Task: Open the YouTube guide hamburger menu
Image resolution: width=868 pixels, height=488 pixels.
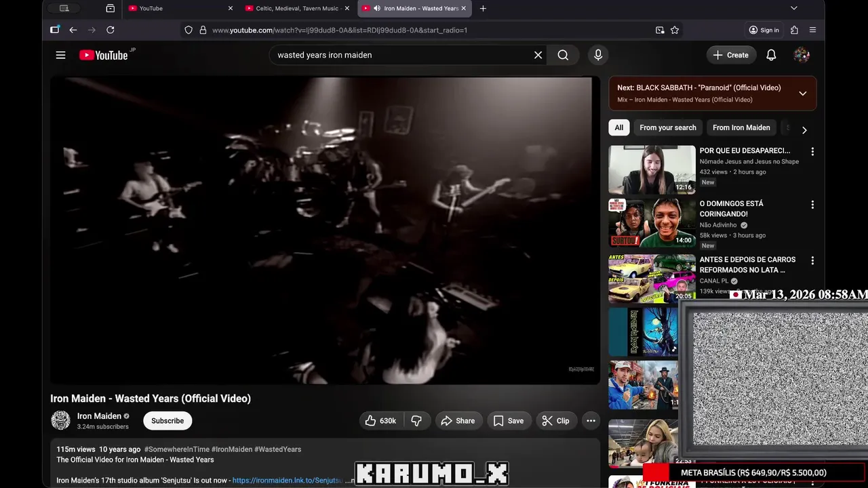Action: (60, 55)
